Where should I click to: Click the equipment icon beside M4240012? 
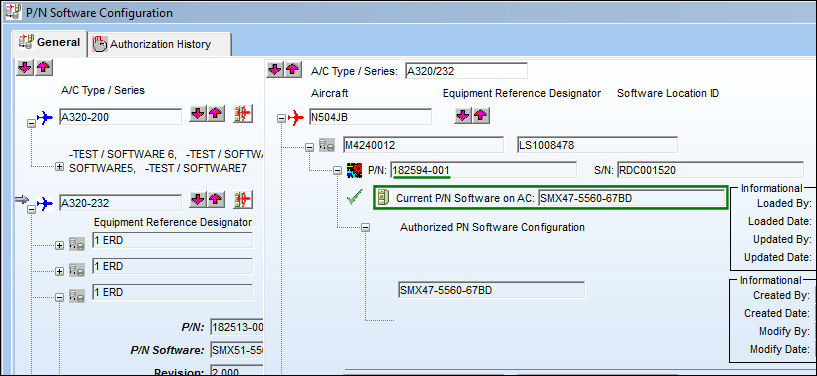pyautogui.click(x=327, y=145)
